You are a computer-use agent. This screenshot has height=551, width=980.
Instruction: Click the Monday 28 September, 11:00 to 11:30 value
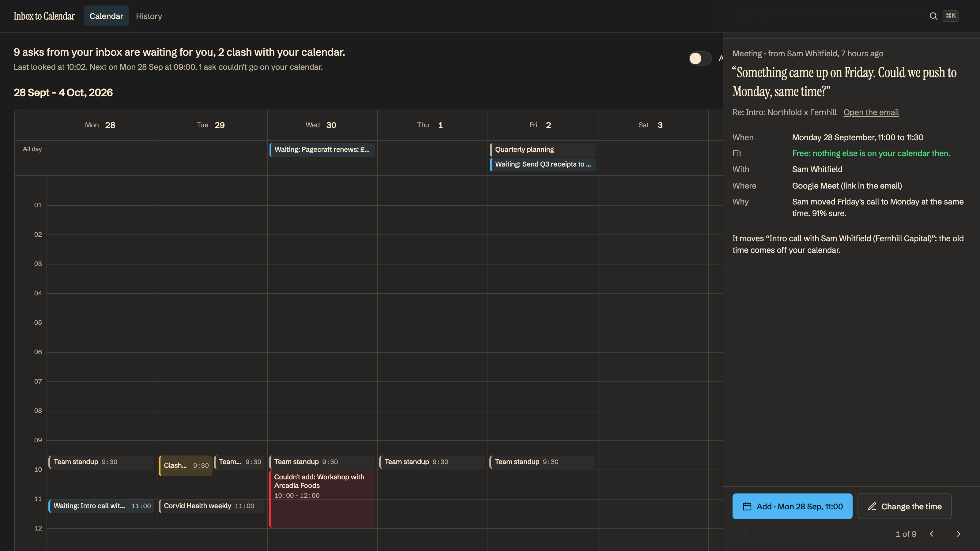[x=858, y=137]
